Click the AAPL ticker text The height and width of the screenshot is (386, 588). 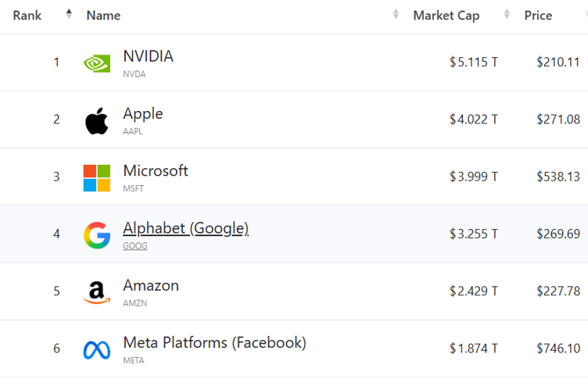(x=133, y=131)
